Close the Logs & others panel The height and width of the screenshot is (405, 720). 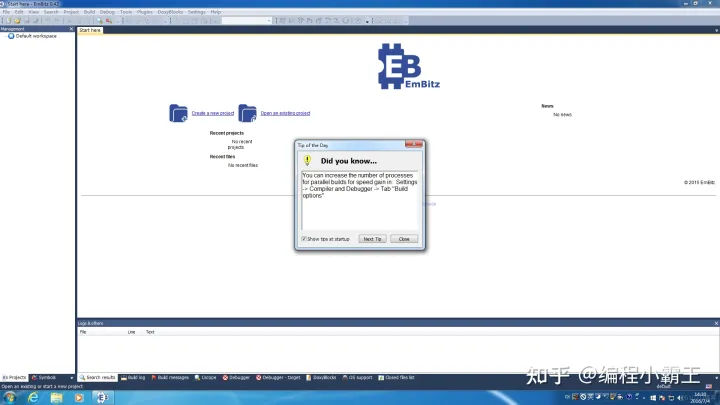pos(716,323)
